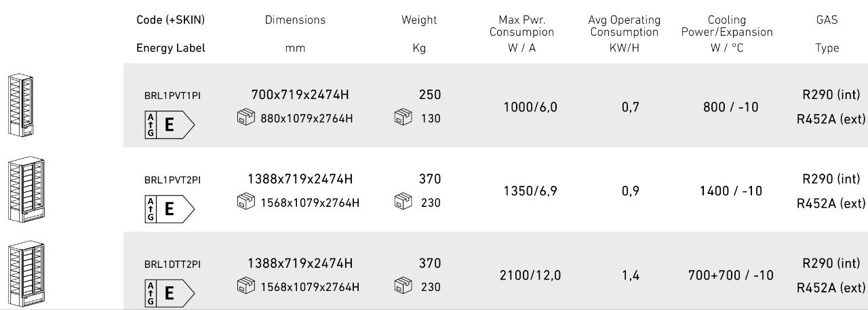Click the packaging box icon beside 880x1079x2764H
The image size is (868, 310).
[244, 118]
